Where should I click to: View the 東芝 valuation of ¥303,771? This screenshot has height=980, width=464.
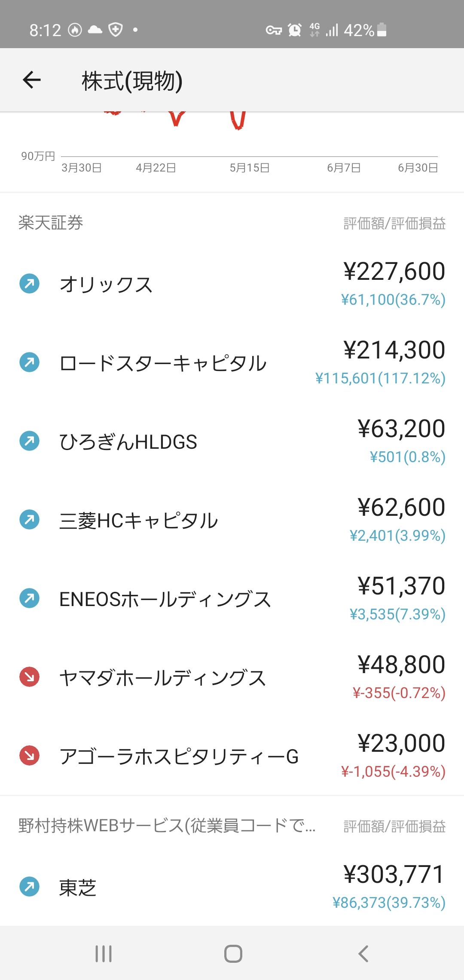point(394,875)
